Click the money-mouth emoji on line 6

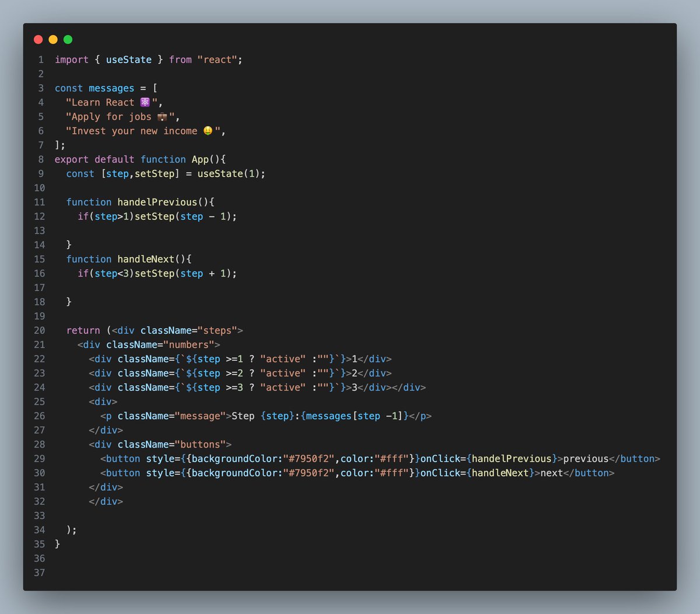coord(207,131)
